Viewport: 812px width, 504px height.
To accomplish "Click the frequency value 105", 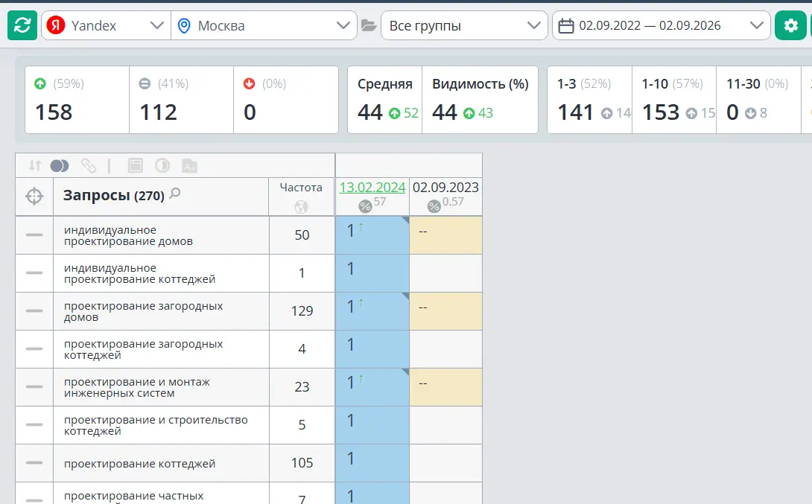I will pos(302,462).
